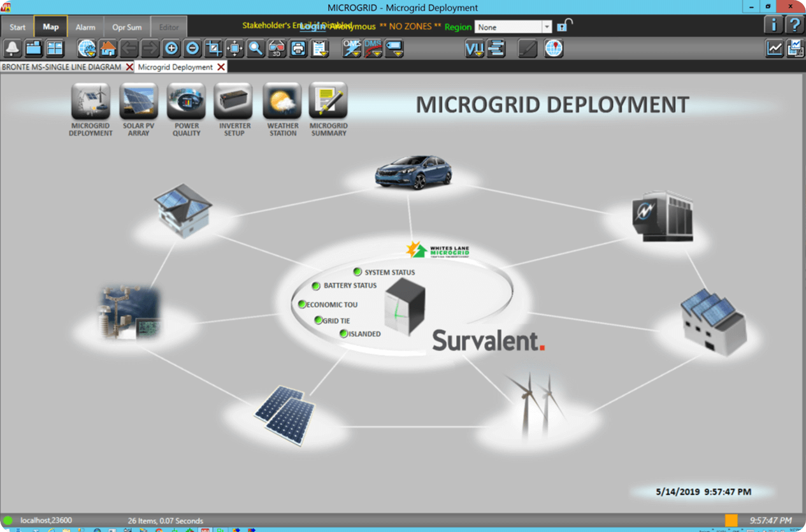Screen dimensions: 806x532
Task: Click the System Status green indicator
Action: (358, 272)
